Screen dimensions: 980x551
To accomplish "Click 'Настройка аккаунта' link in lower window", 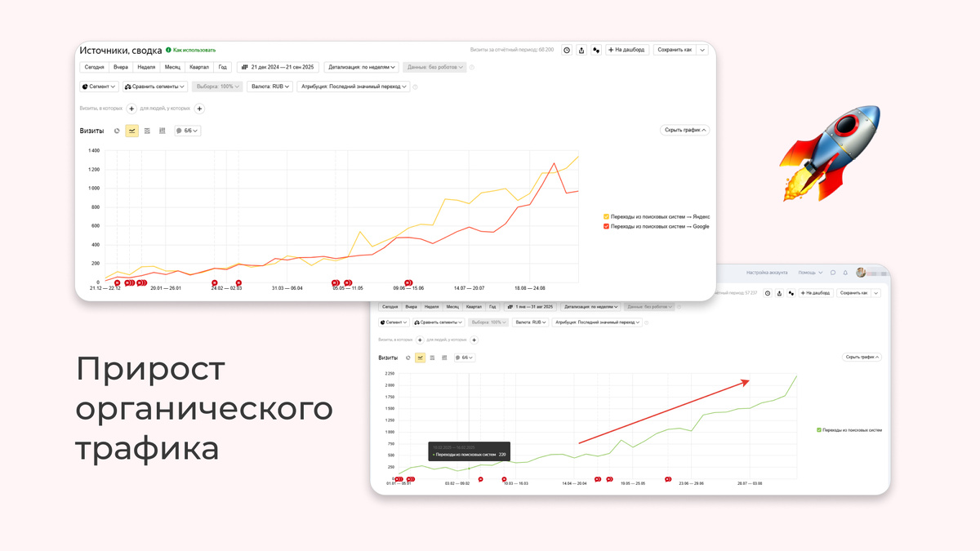I will click(768, 273).
